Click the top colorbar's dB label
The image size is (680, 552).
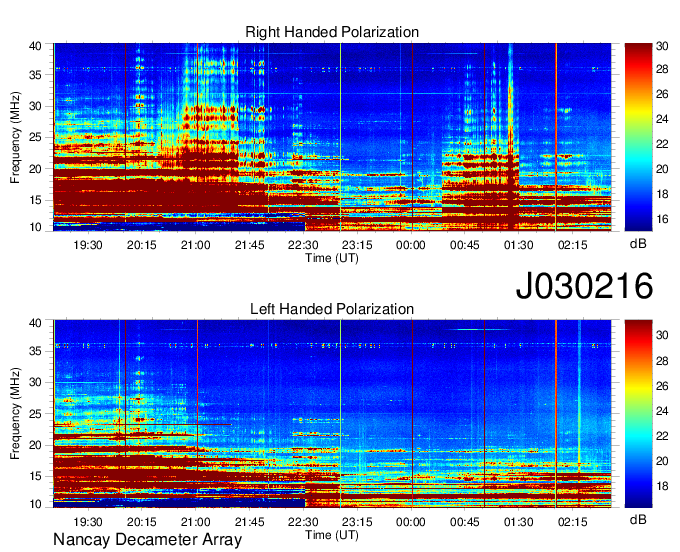click(638, 244)
